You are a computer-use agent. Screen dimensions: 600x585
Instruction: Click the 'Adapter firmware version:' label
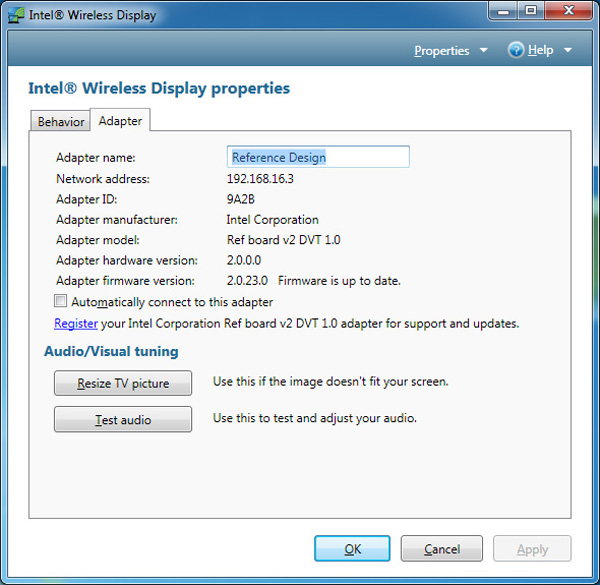coord(126,280)
